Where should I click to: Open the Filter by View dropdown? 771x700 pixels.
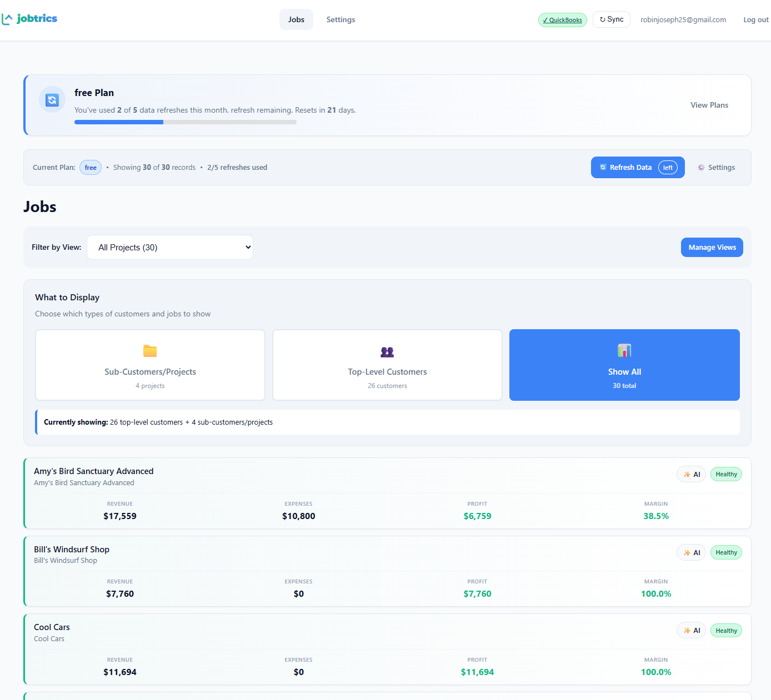[170, 248]
